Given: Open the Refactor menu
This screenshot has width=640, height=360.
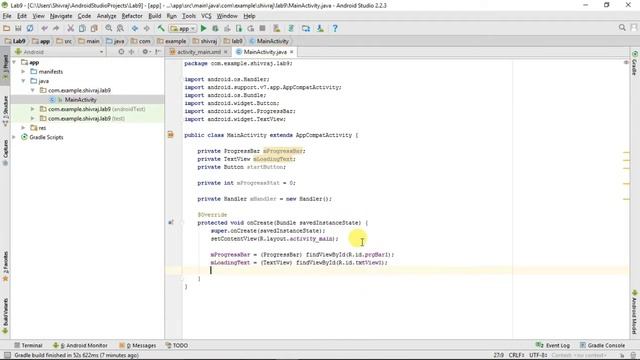Looking at the screenshot, I should click(132, 16).
